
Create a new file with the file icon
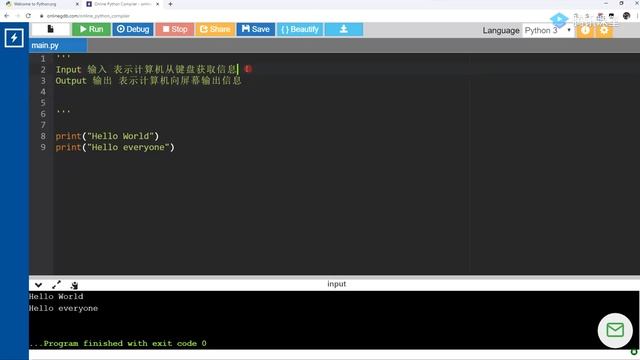(x=50, y=29)
